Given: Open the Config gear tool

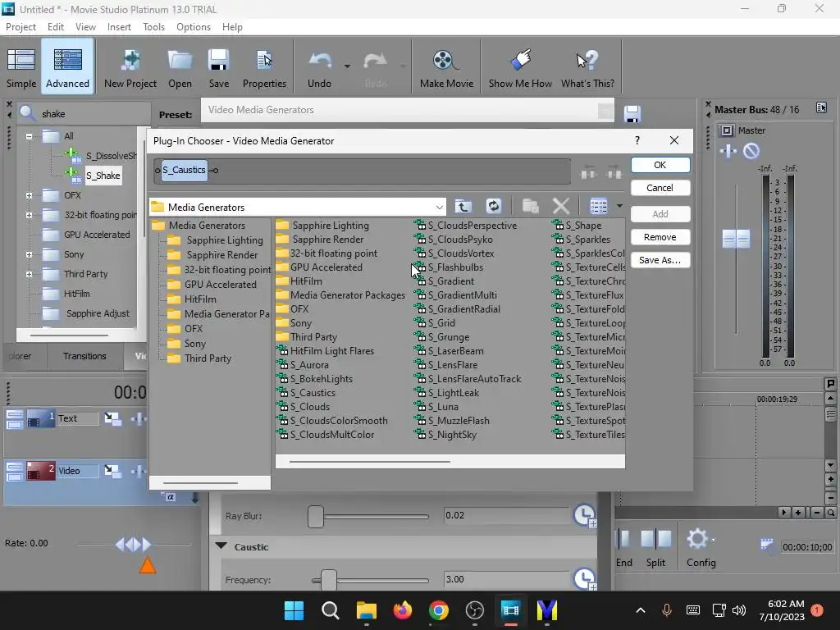Looking at the screenshot, I should click(x=701, y=547).
